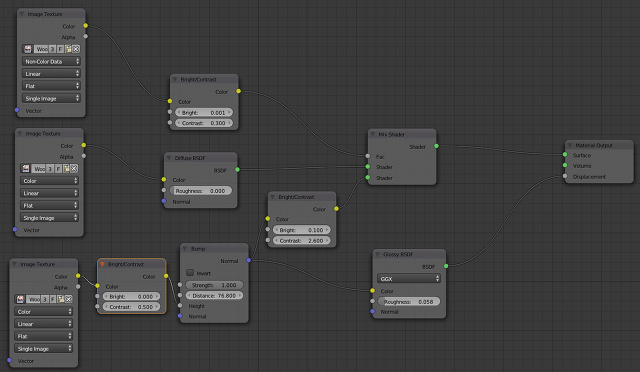Open Single Image dropdown in texture node feeding Diffuse BSDF
Image resolution: width=640 pixels, height=372 pixels.
(x=49, y=218)
